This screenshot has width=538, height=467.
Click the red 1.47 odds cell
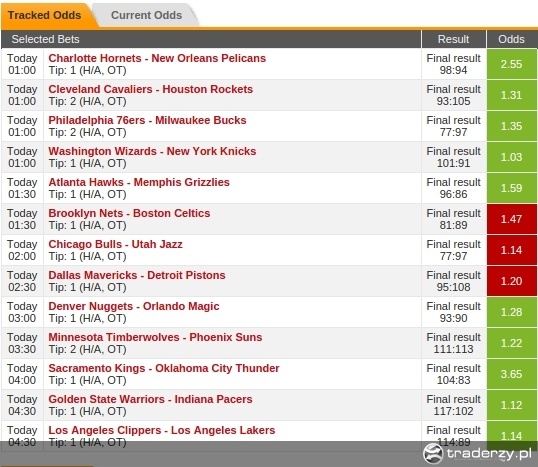coord(512,219)
